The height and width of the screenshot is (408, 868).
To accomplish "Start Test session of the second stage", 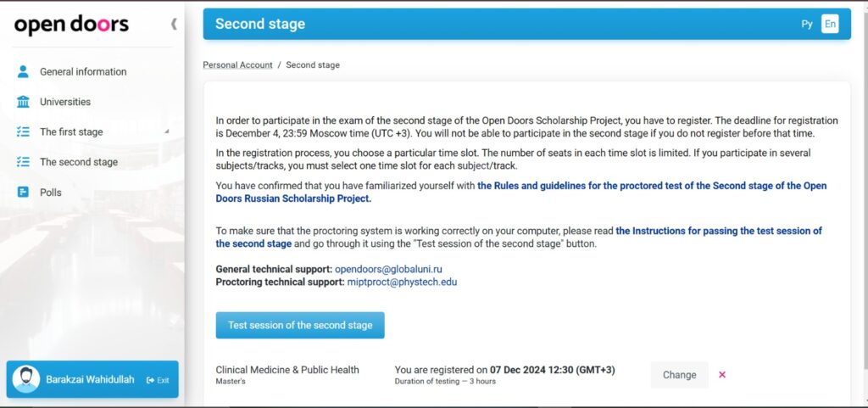I will pyautogui.click(x=300, y=326).
